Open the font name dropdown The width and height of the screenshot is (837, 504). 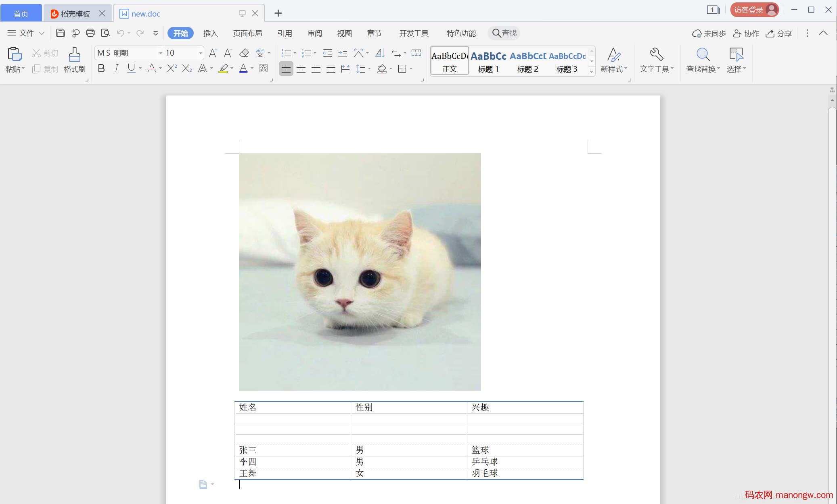tap(160, 53)
